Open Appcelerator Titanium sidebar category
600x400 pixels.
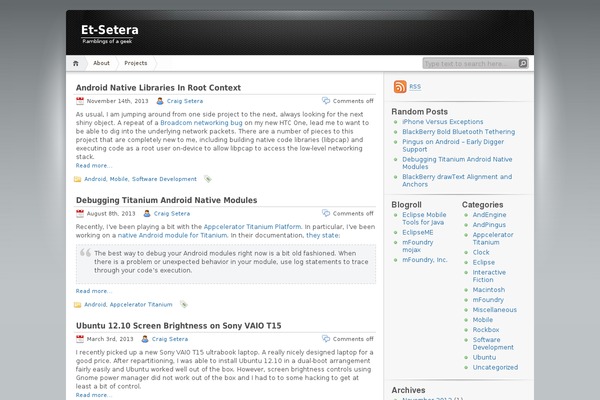pos(493,238)
